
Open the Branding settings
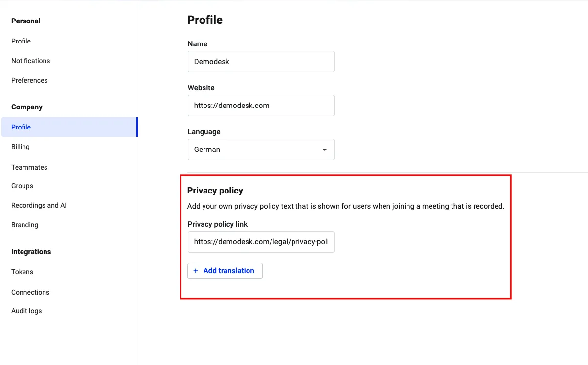(x=24, y=225)
